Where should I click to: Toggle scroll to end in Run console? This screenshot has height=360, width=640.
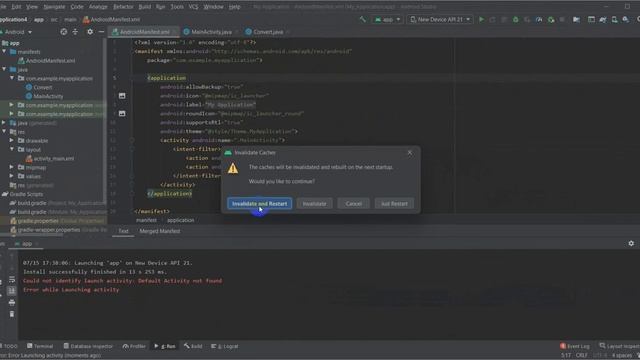[12, 291]
